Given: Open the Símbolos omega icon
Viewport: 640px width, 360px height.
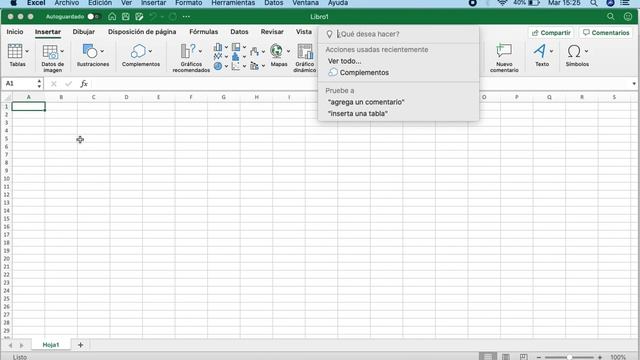Looking at the screenshot, I should pyautogui.click(x=574, y=51).
